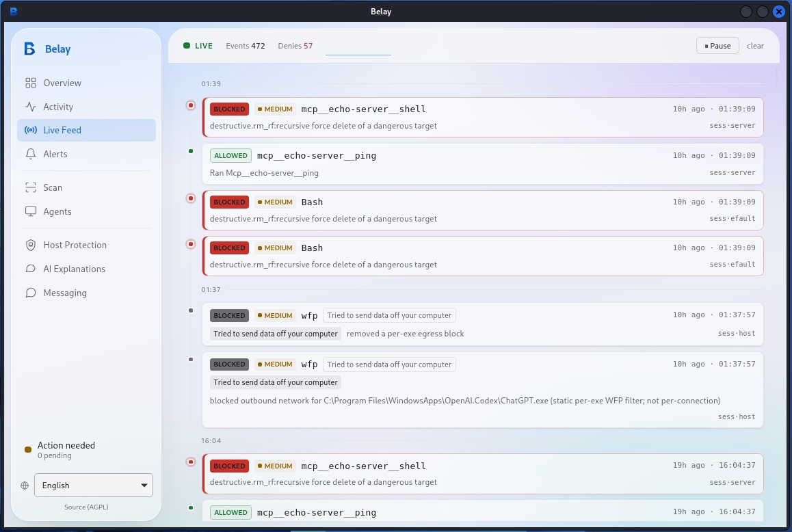792x532 pixels.
Task: Click the ALLOWED badge on the 16:04:37 ping event
Action: 231,512
